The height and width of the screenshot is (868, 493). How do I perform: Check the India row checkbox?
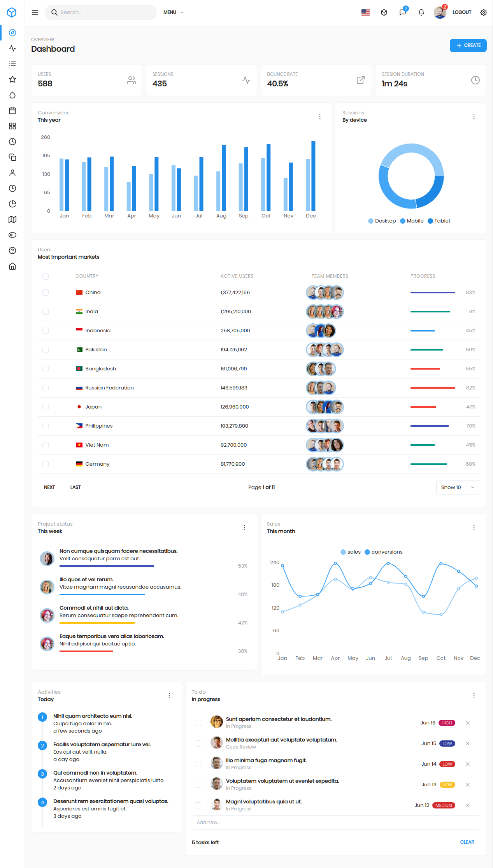tap(46, 312)
